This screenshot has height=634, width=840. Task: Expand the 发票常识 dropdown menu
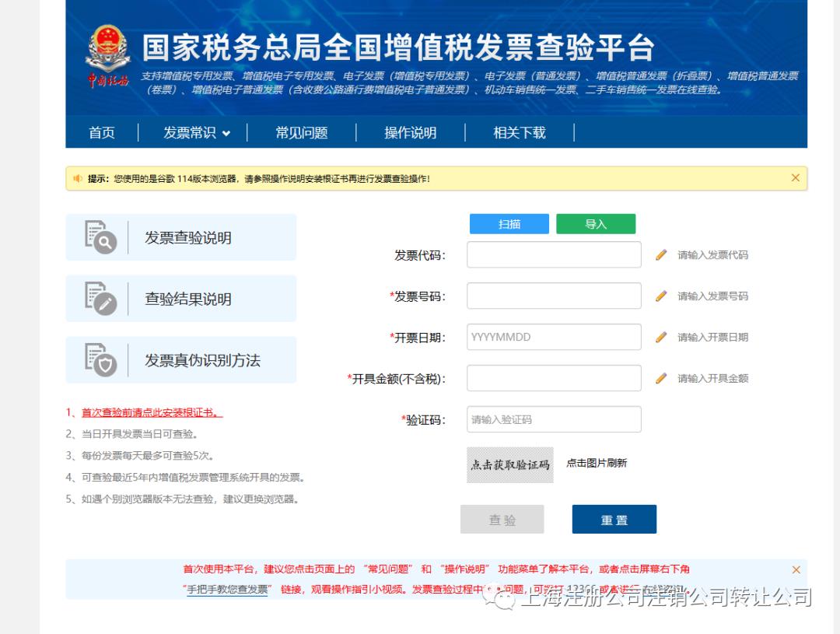coord(192,132)
